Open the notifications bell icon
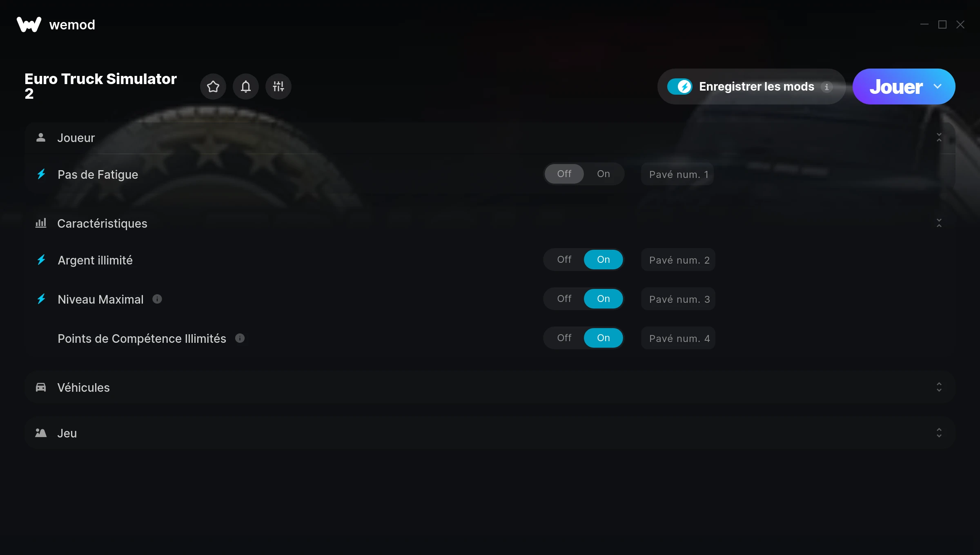 pyautogui.click(x=246, y=87)
